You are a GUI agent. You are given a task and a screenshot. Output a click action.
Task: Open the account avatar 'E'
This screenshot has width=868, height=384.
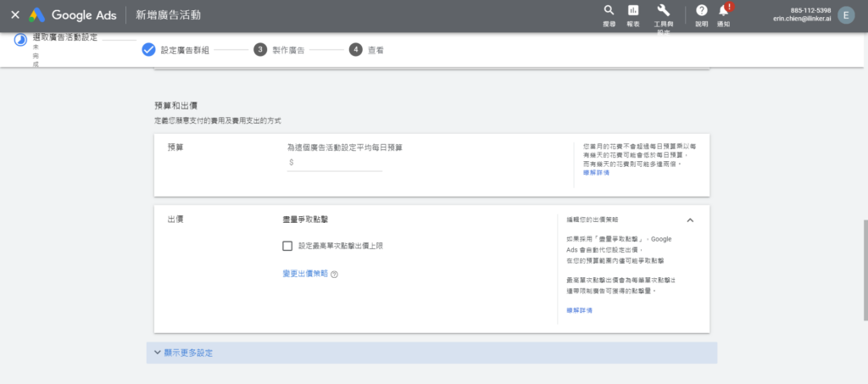[846, 15]
